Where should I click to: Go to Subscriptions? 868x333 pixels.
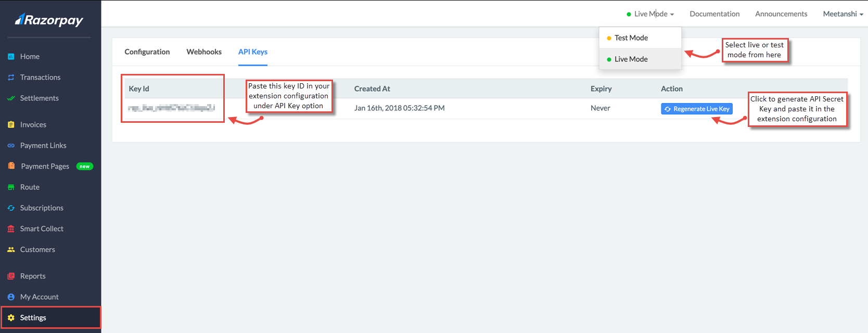[x=42, y=208]
